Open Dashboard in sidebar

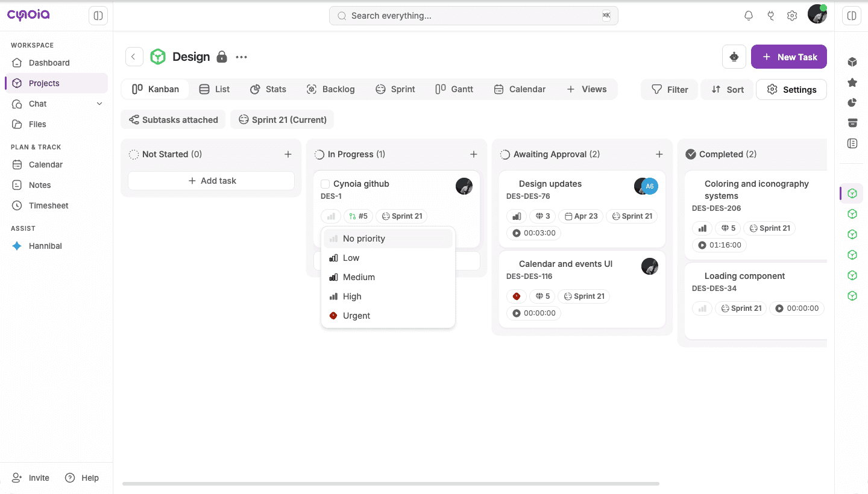(x=56, y=63)
